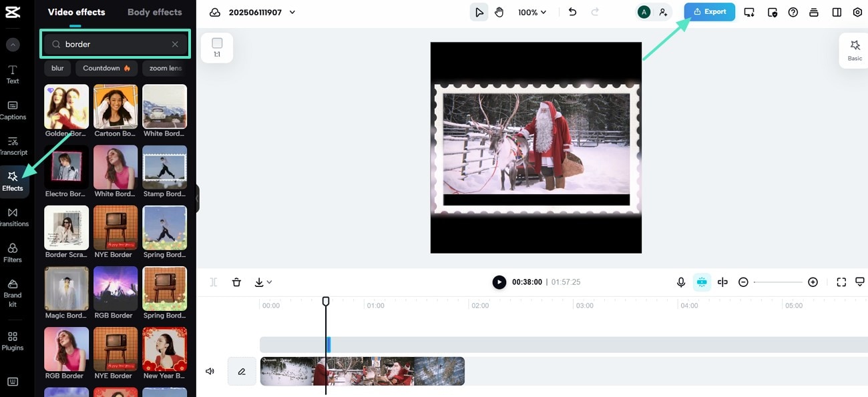The width and height of the screenshot is (868, 397).
Task: Click the Export button
Action: pos(709,12)
